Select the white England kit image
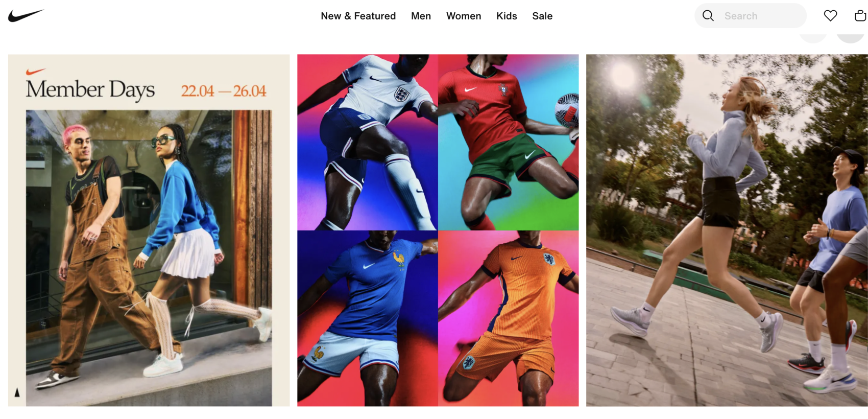The height and width of the screenshot is (419, 868). [x=368, y=142]
